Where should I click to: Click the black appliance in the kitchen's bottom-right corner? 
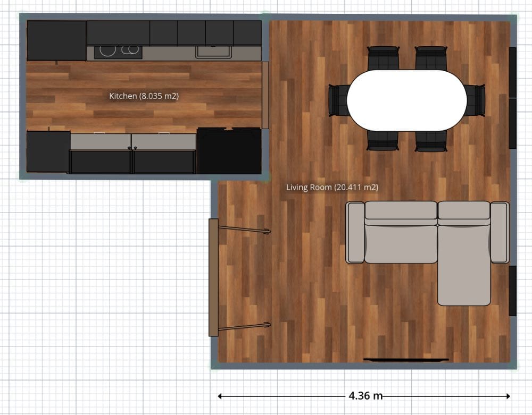pos(229,151)
